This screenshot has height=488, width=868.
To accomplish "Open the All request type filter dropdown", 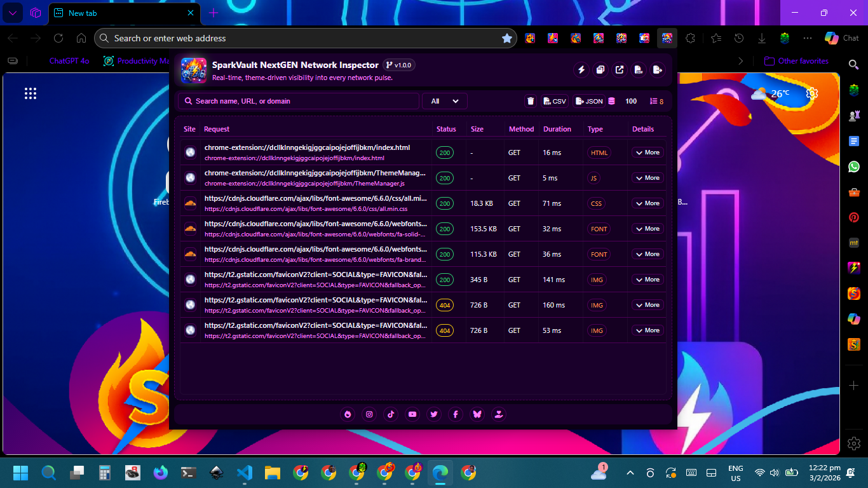I will click(445, 101).
